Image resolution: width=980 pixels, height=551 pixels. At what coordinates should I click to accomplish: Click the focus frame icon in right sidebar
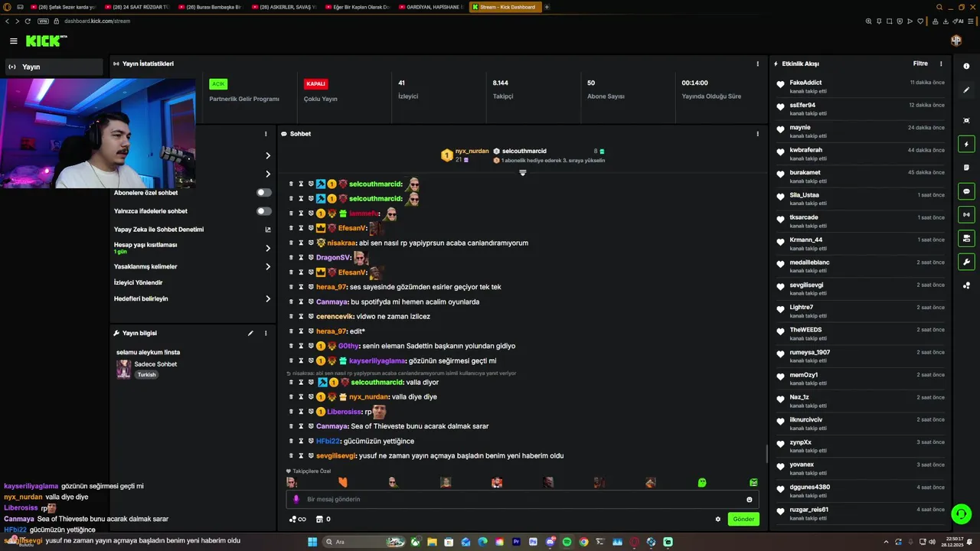click(x=966, y=120)
